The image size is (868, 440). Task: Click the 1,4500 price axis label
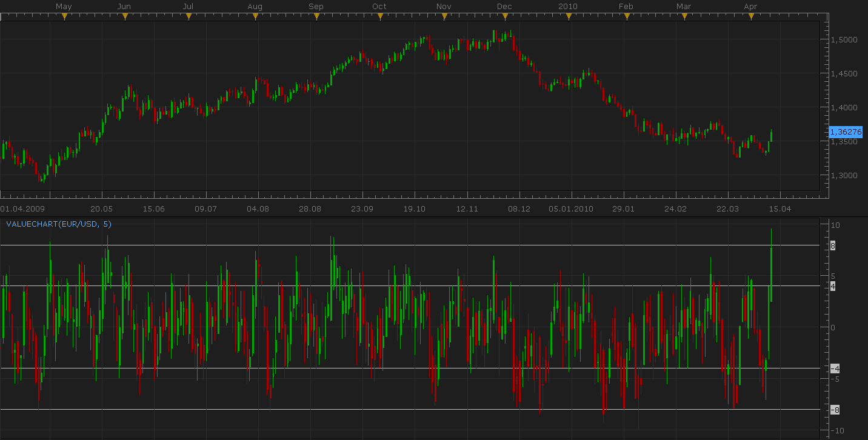(843, 74)
